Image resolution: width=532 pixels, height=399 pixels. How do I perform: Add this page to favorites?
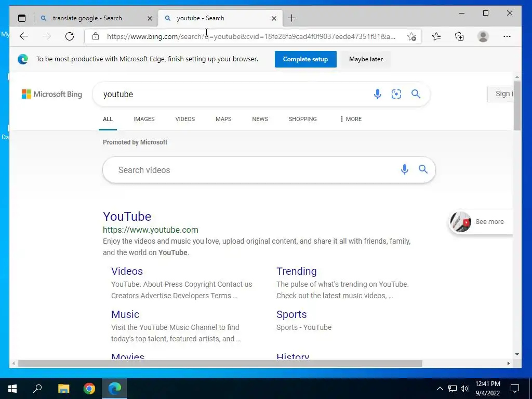point(412,36)
